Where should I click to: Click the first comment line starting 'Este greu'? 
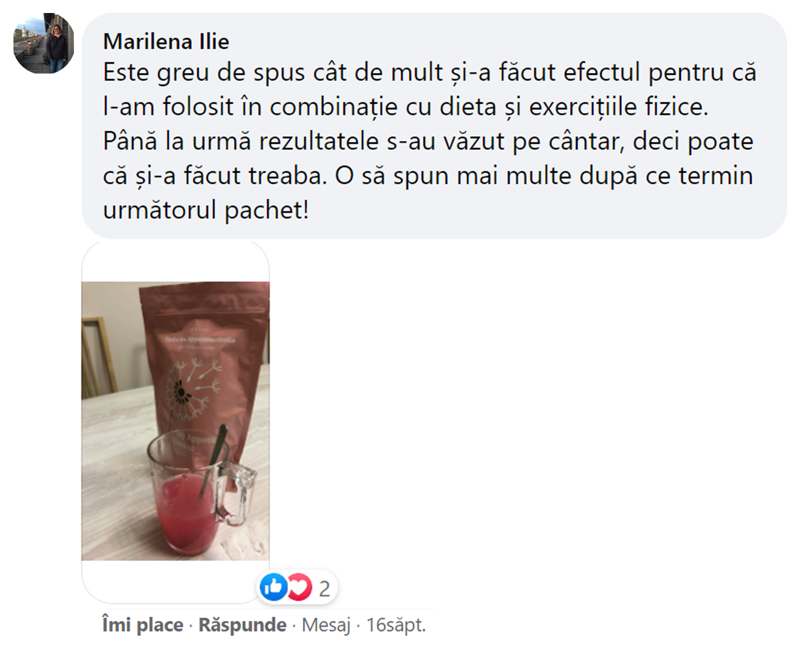[x=430, y=72]
